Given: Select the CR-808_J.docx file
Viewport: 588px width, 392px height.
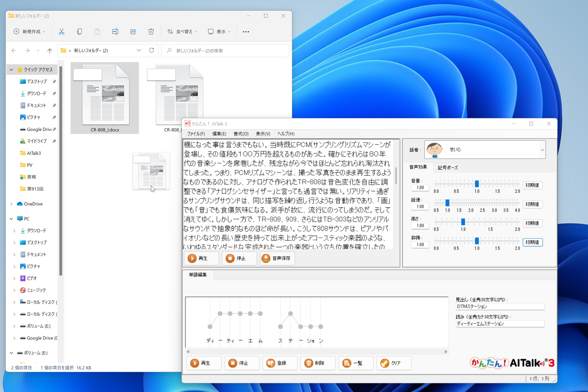Looking at the screenshot, I should click(105, 98).
